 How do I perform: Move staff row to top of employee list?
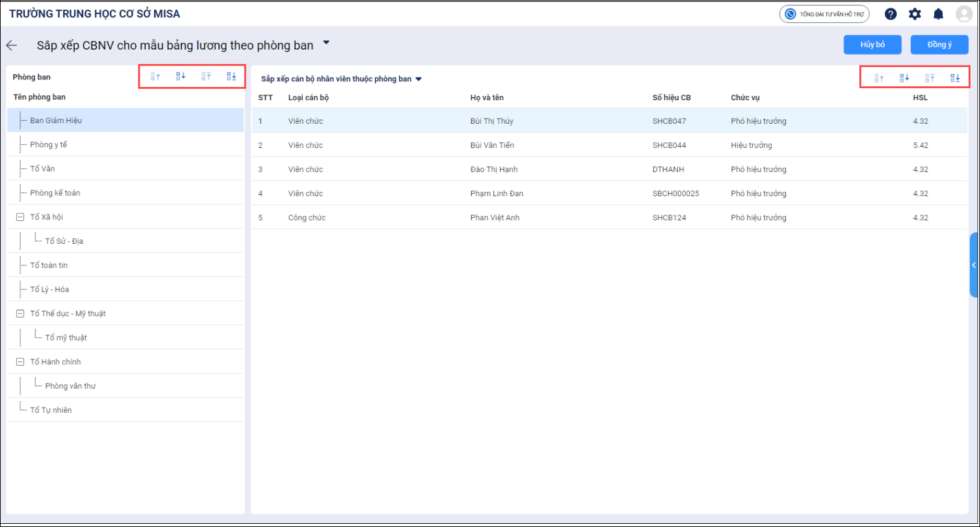(930, 78)
